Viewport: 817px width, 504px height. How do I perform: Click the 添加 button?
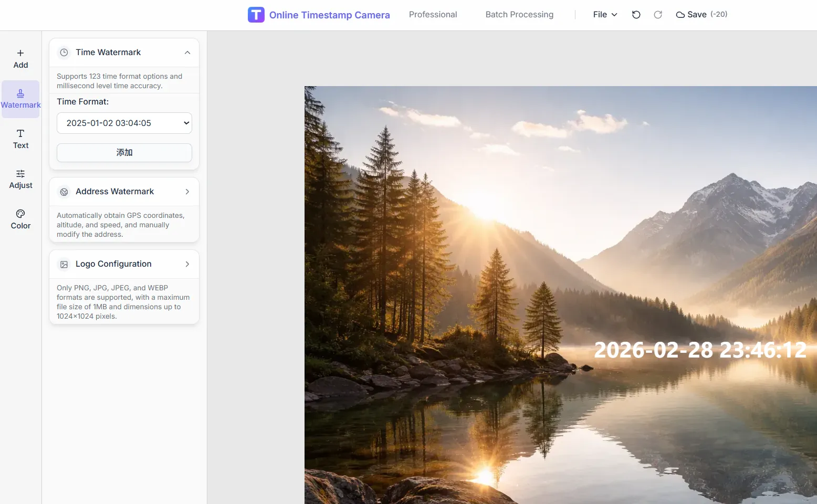[x=124, y=152]
